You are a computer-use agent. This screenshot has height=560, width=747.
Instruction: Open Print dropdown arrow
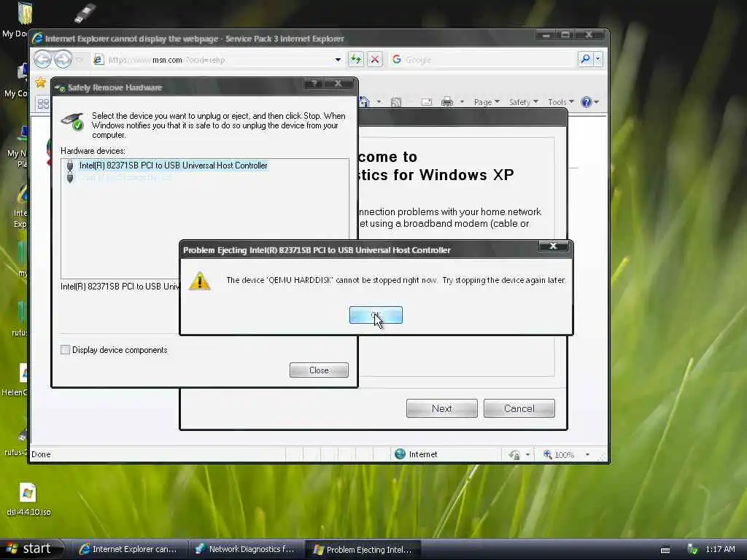462,102
